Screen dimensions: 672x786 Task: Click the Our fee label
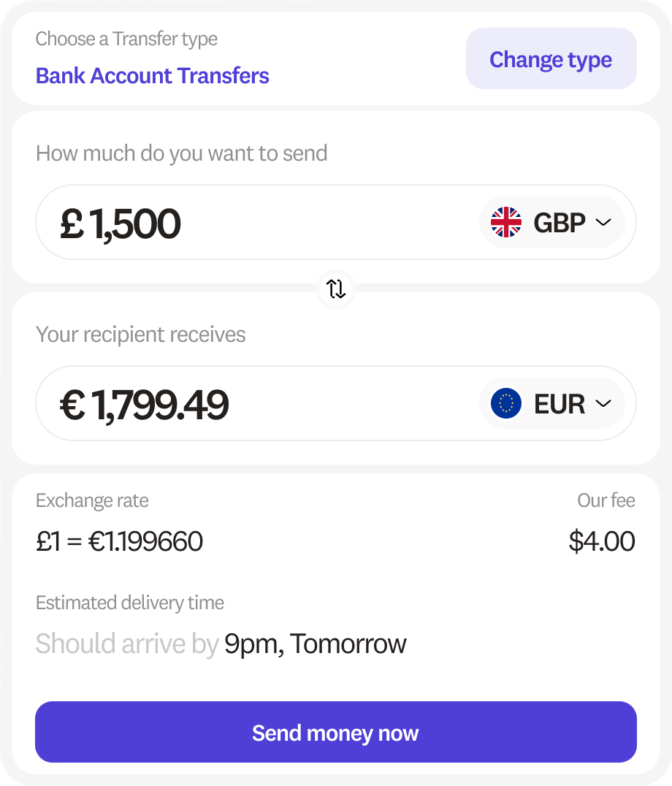point(606,500)
